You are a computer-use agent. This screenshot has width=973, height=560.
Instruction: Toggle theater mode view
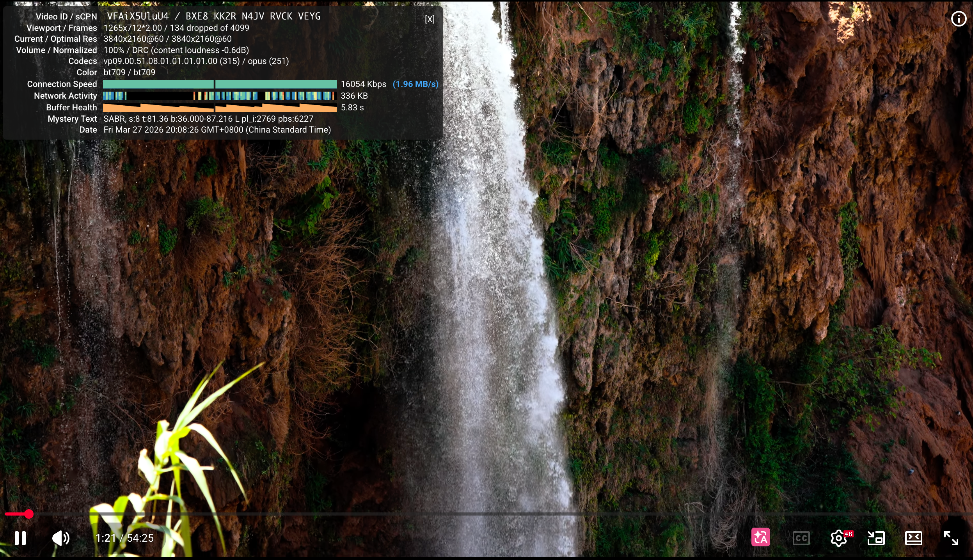coord(913,538)
